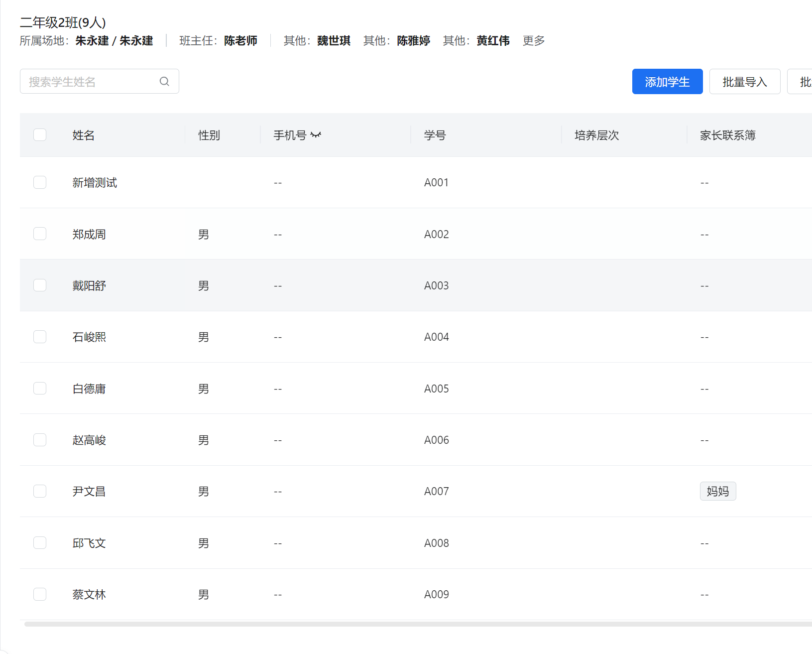812x654 pixels.
Task: Tick checkbox next to 白德庸
Action: pos(40,388)
